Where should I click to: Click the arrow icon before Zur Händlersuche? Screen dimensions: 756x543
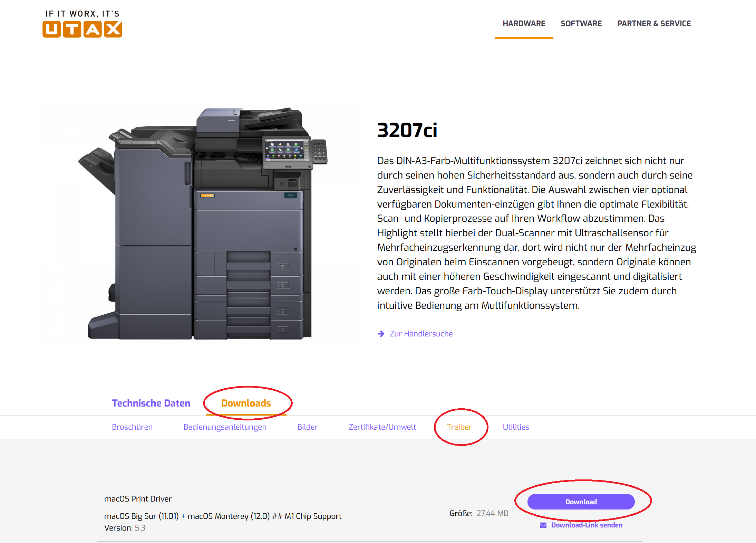[x=381, y=334]
